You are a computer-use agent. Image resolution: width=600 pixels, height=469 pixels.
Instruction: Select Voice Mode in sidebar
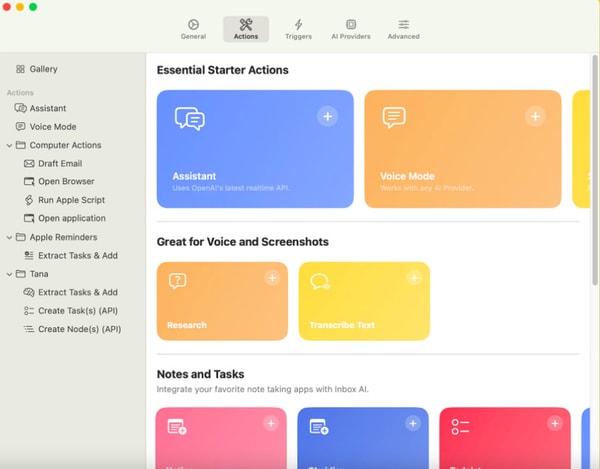pos(52,127)
